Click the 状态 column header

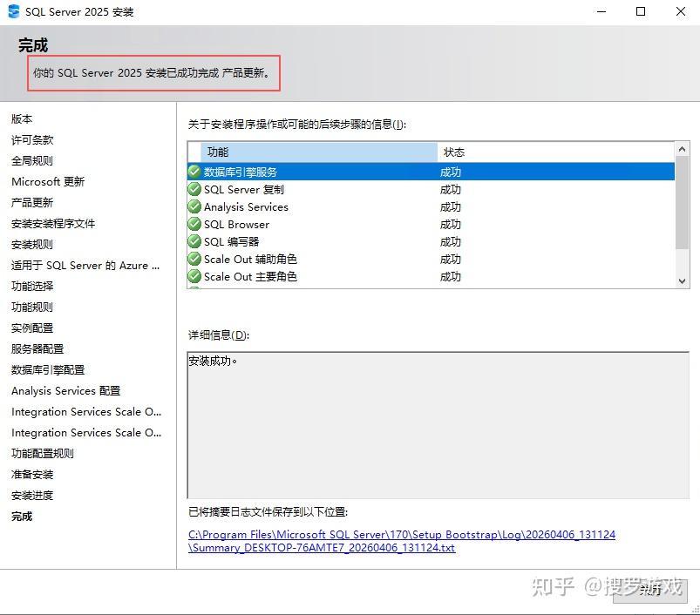click(556, 152)
